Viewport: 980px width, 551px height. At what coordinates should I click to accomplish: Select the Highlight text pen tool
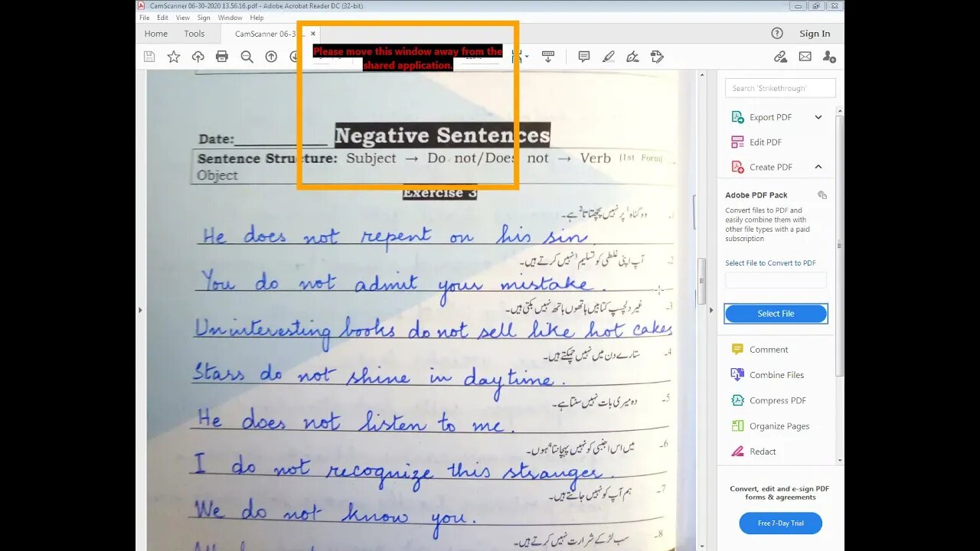point(609,57)
